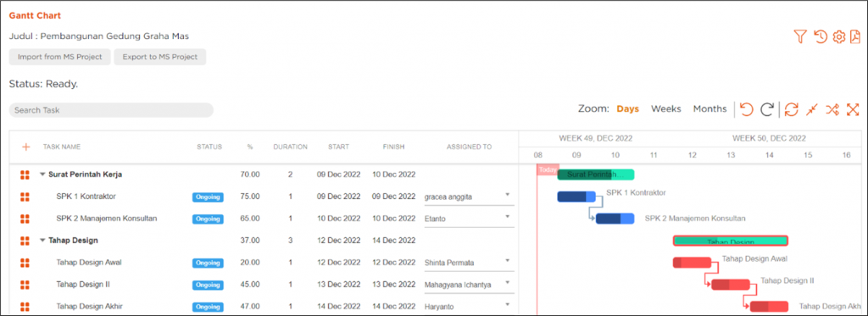This screenshot has height=316, width=868.
Task: Select the outlined Tahap Design summary bar
Action: (x=730, y=241)
